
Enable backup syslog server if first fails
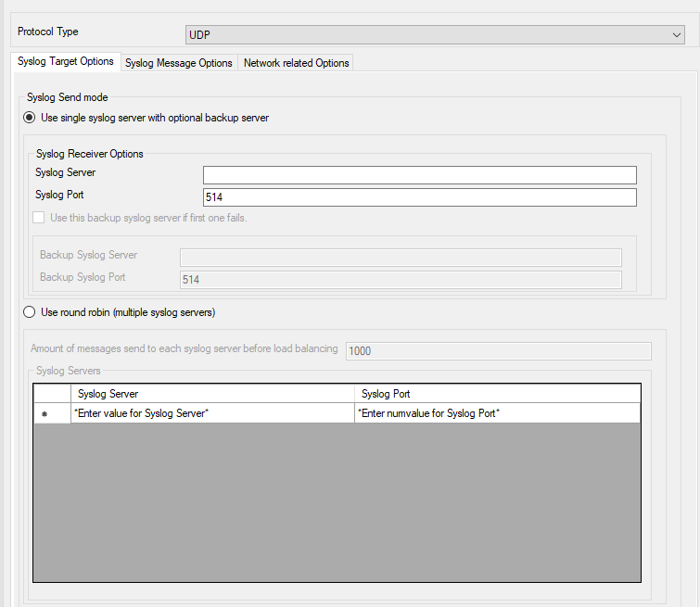39,218
